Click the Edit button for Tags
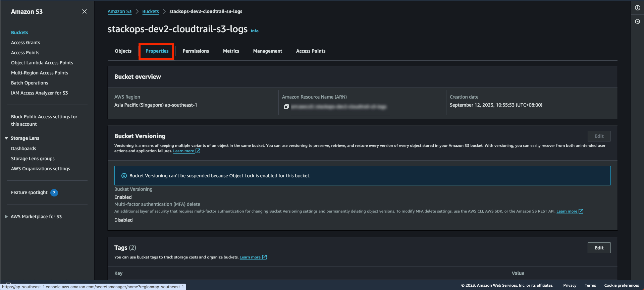This screenshot has height=290, width=644. (x=599, y=248)
